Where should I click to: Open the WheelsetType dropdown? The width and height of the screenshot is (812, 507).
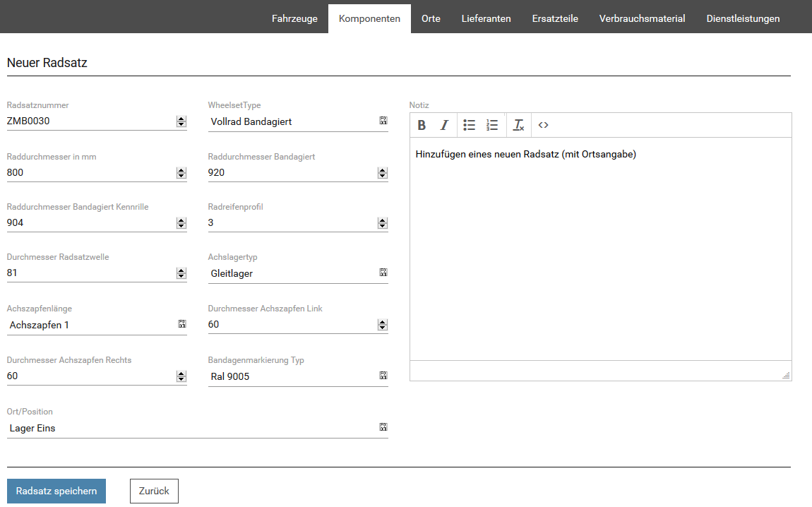pyautogui.click(x=383, y=121)
